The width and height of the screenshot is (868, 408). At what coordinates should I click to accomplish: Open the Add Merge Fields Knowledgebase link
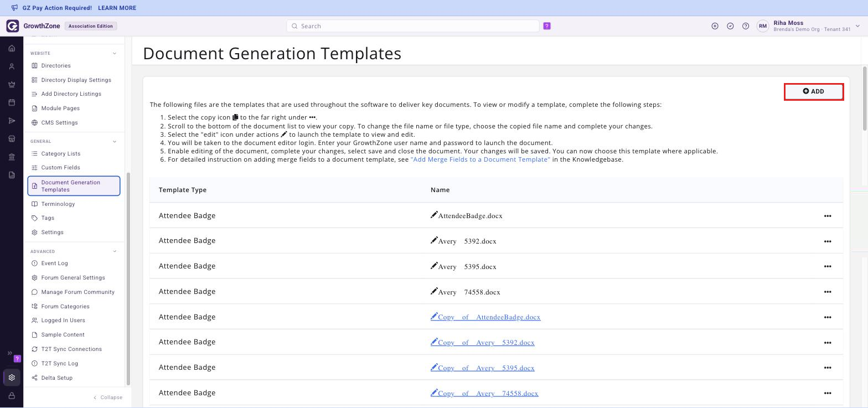[480, 159]
